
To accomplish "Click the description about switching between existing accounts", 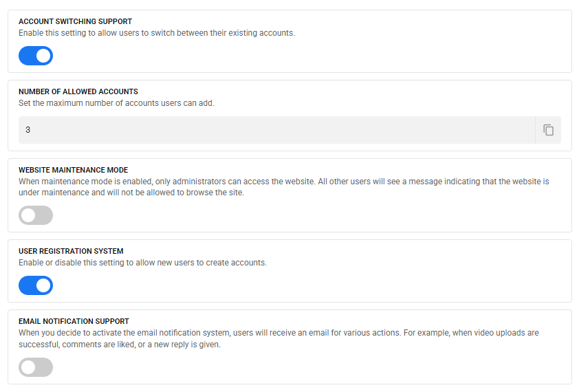I will coord(157,33).
